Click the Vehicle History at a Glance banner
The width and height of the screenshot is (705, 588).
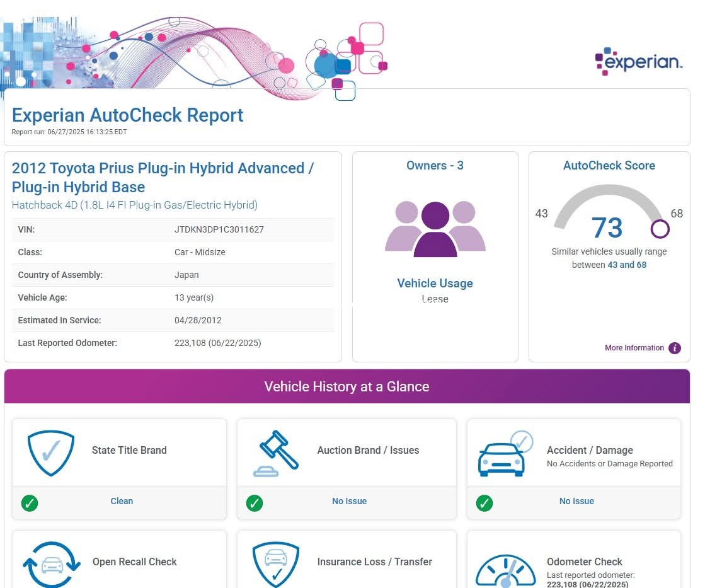point(347,386)
